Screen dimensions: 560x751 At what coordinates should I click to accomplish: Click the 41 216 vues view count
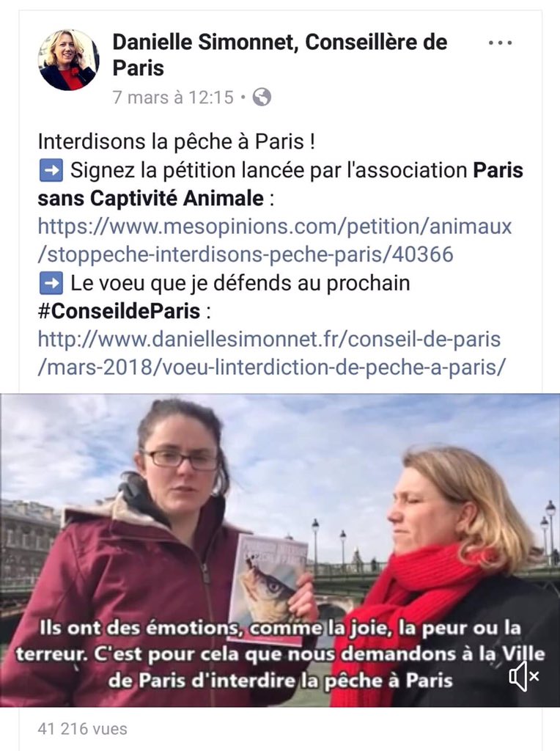click(82, 728)
